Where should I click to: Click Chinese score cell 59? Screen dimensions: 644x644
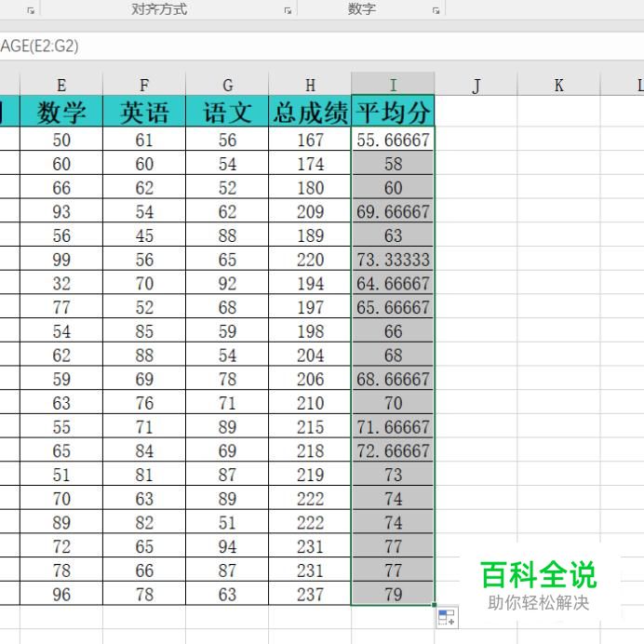point(227,330)
